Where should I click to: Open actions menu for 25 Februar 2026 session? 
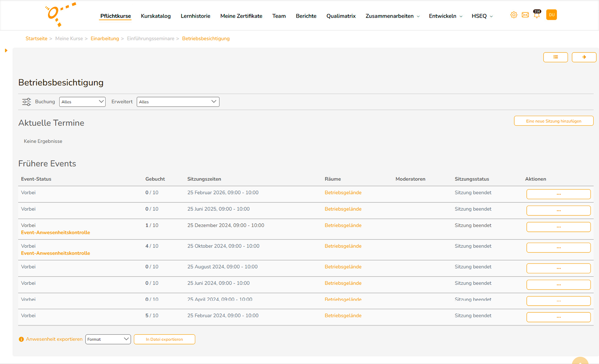[559, 194]
